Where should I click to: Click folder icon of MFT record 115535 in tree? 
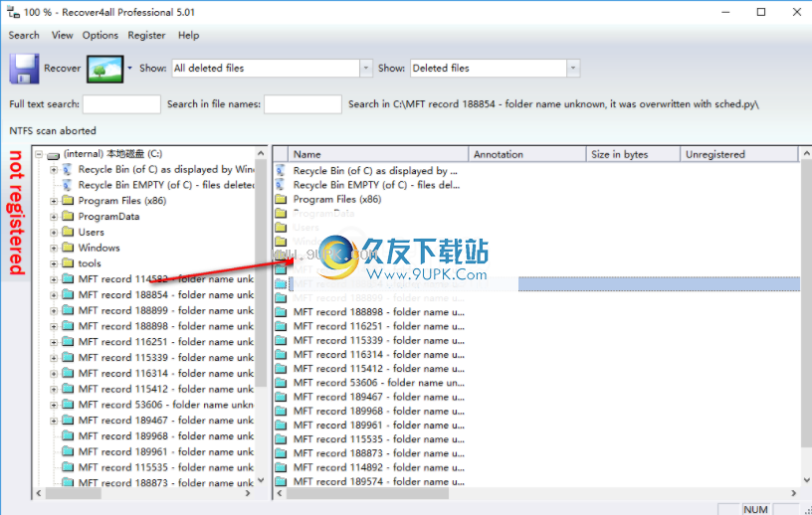68,467
